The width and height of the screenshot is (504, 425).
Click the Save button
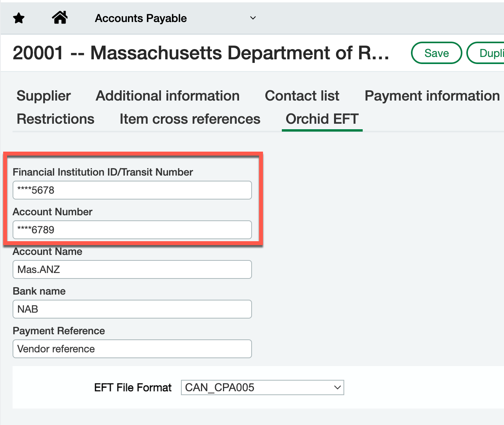pos(436,53)
